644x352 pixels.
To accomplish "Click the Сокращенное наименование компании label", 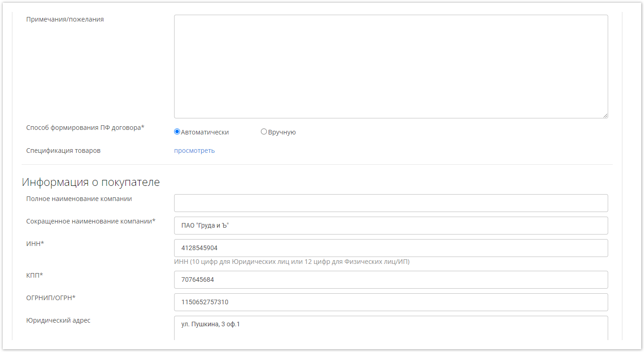I will (90, 221).
